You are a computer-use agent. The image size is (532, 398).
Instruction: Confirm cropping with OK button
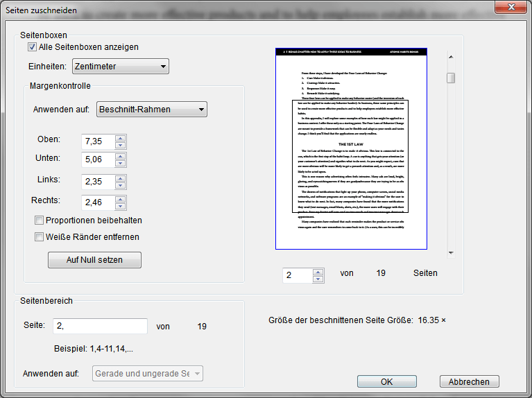(x=387, y=381)
